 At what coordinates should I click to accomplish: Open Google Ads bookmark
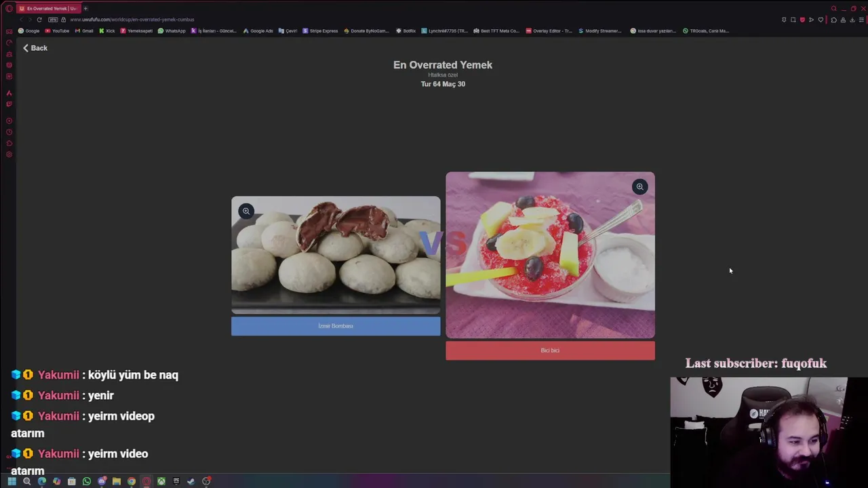(x=258, y=30)
